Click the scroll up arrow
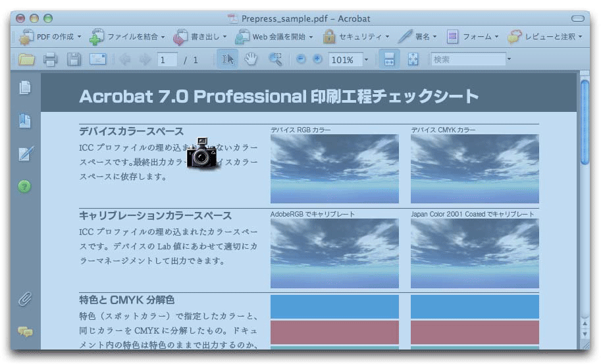This screenshot has width=603, height=364. [x=585, y=324]
